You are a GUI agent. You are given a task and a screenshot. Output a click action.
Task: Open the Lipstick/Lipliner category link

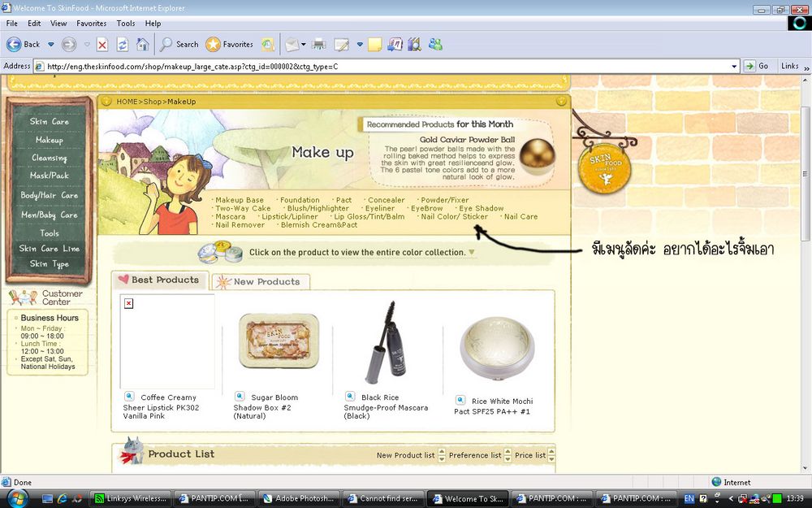coord(290,217)
